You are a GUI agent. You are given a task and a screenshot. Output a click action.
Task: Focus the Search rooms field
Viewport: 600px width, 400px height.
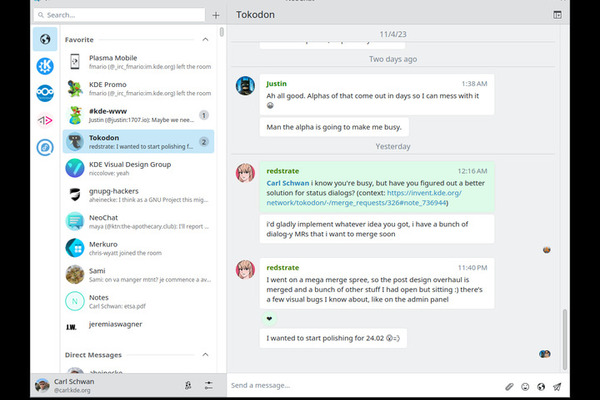pyautogui.click(x=119, y=15)
